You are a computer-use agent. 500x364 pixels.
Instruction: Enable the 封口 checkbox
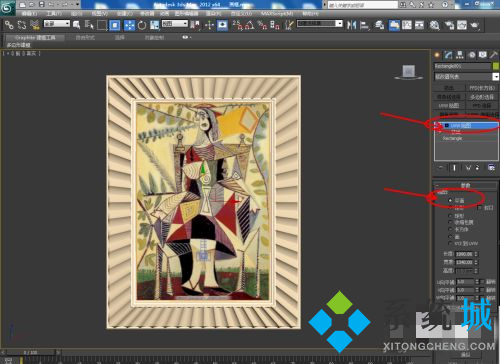click(480, 208)
